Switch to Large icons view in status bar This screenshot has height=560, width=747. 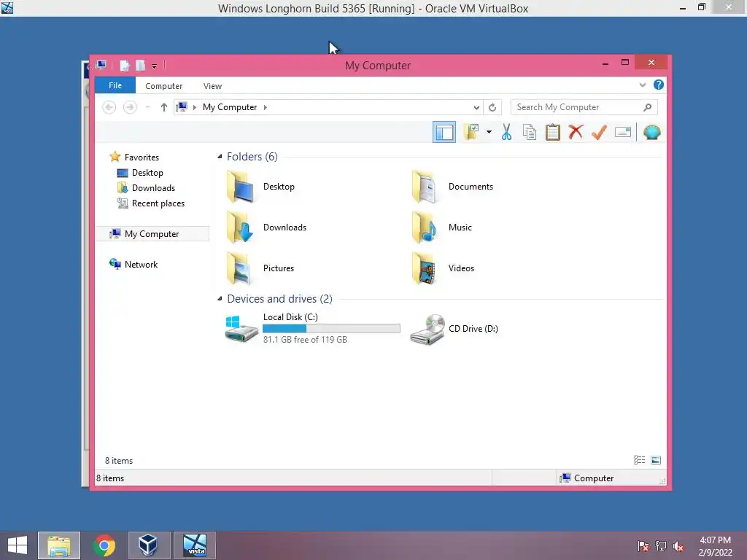656,460
